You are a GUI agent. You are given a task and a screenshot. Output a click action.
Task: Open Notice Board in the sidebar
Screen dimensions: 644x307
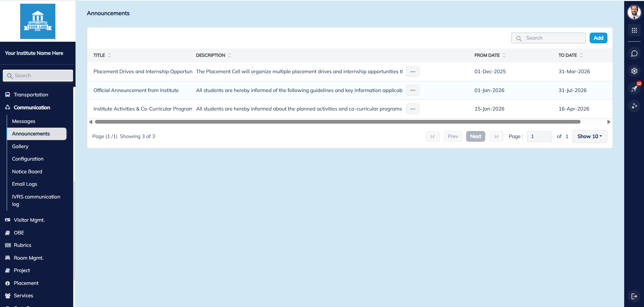27,172
